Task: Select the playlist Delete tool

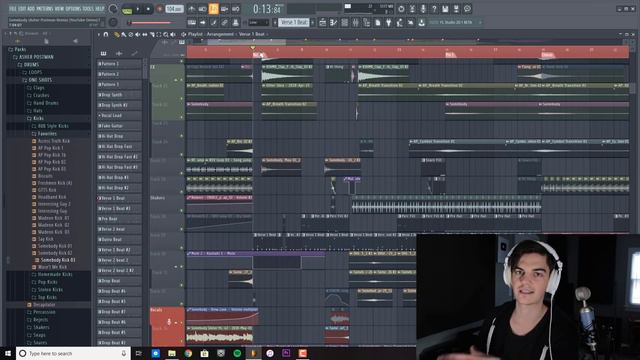Action: coord(131,35)
